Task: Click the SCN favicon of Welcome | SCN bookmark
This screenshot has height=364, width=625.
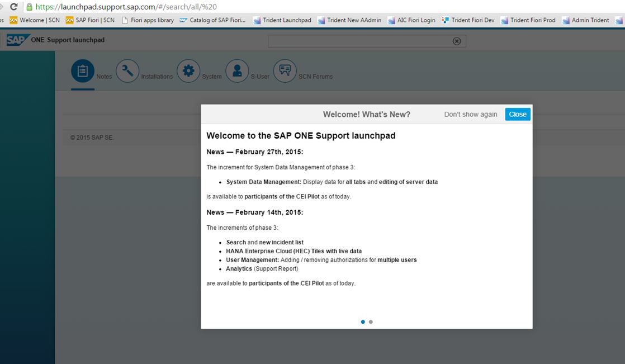Action: [13, 20]
